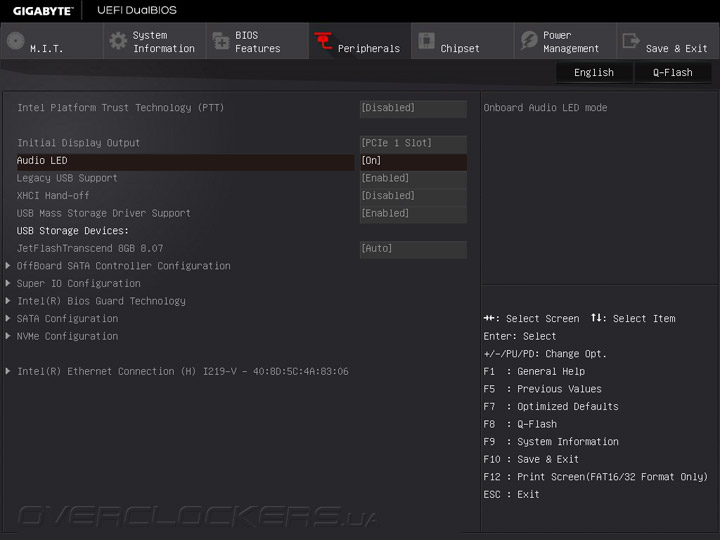Screen dimensions: 720x540
Task: Click the F12 : Print Screen hint
Action: [596, 477]
